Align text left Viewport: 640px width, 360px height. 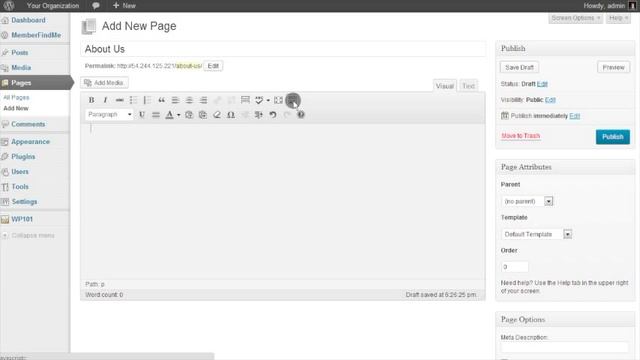click(176, 100)
